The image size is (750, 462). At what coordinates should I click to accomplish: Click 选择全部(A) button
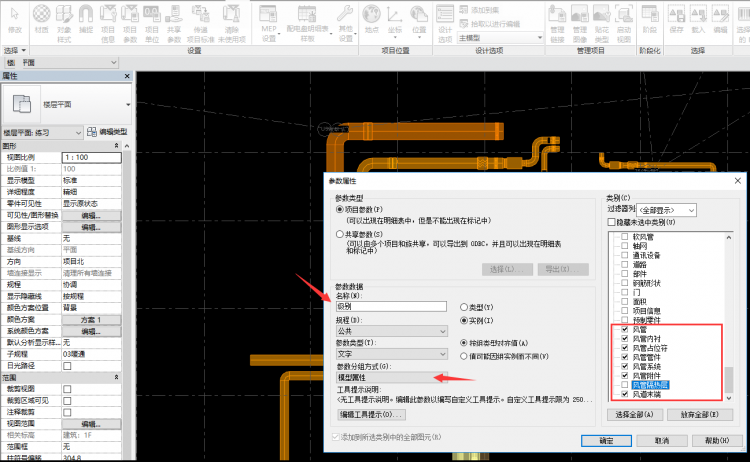tap(634, 415)
